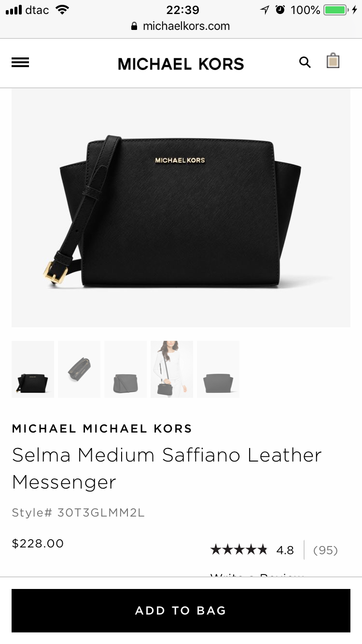Select the top-view bag thumbnail
Screen dimensions: 362x644
tap(79, 369)
